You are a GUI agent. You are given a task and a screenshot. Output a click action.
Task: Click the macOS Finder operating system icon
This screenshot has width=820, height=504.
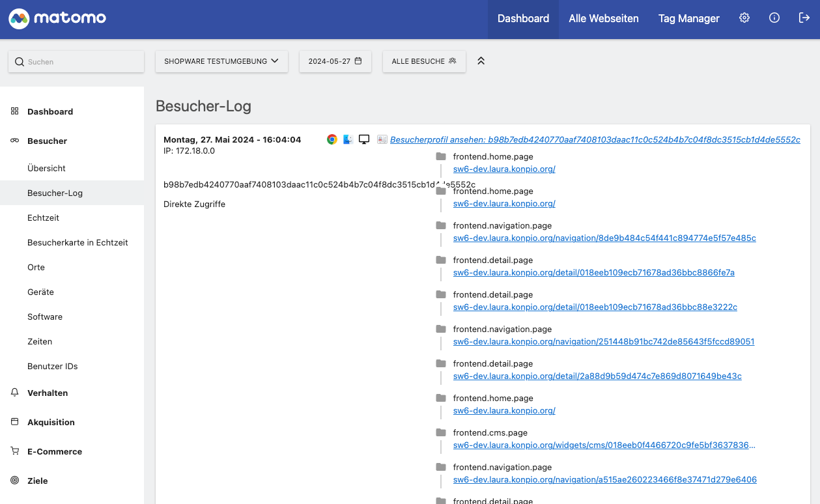pos(348,139)
